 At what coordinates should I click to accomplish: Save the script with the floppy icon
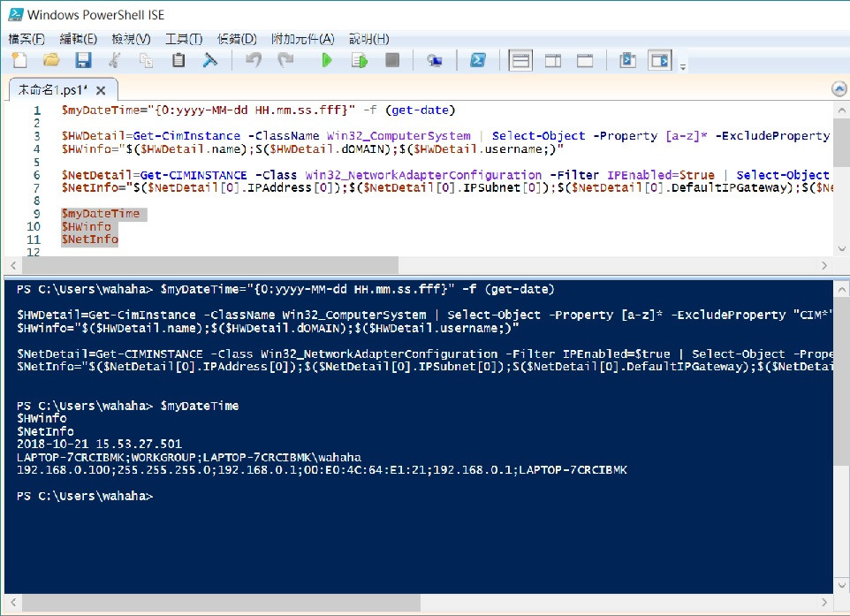click(x=83, y=60)
